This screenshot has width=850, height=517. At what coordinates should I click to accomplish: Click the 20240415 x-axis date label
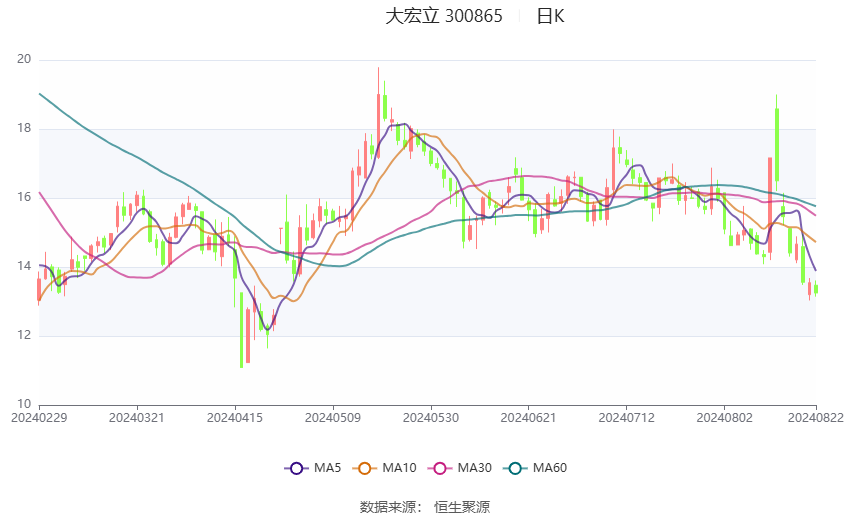[x=235, y=418]
